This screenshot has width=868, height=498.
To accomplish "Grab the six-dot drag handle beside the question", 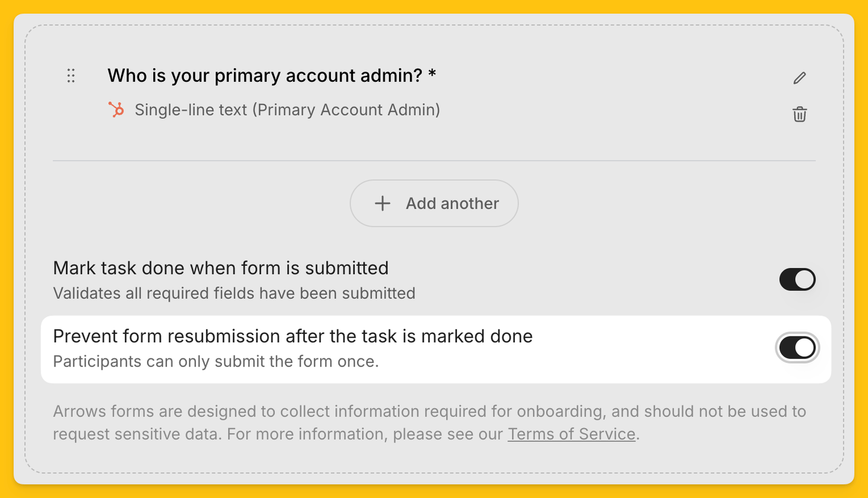I will [71, 75].
